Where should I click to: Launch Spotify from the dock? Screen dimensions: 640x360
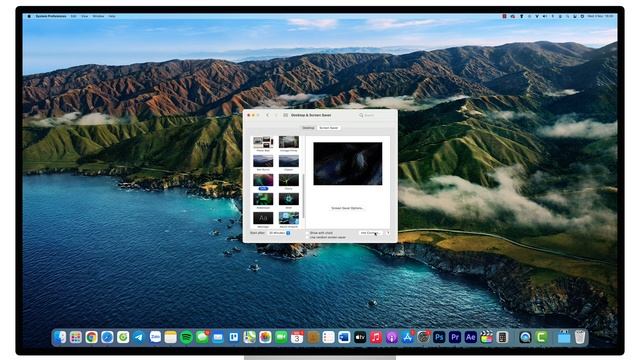pos(186,337)
